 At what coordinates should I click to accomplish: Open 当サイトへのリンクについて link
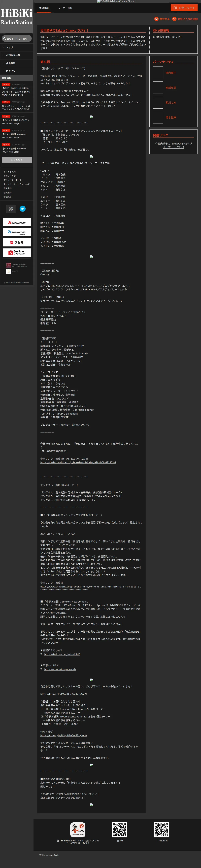click(17, 184)
